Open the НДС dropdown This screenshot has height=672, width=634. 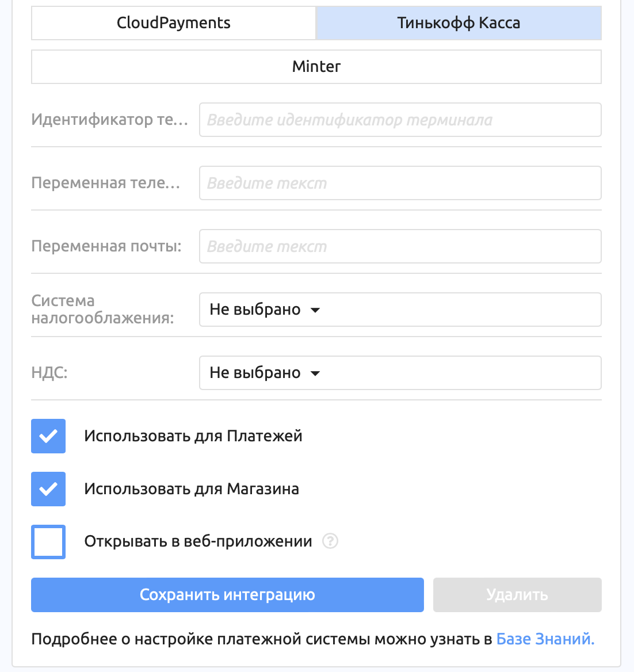coord(400,373)
